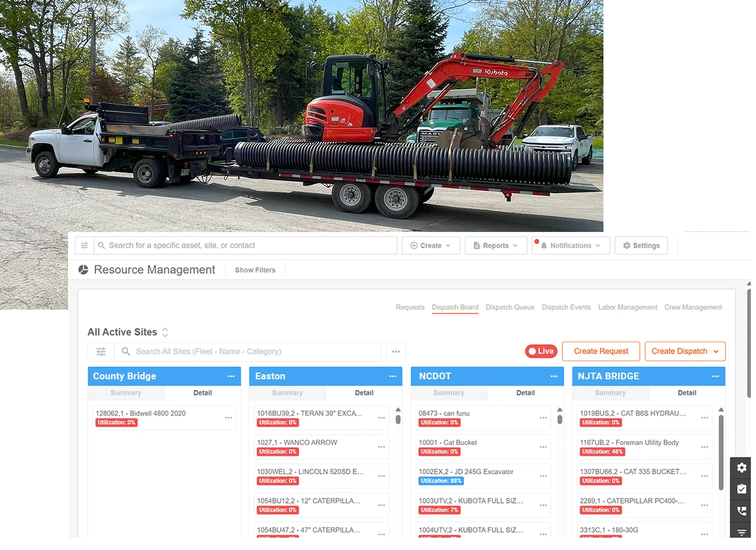The image size is (756, 550).
Task: Open the Create dropdown in the top bar
Action: [430, 245]
